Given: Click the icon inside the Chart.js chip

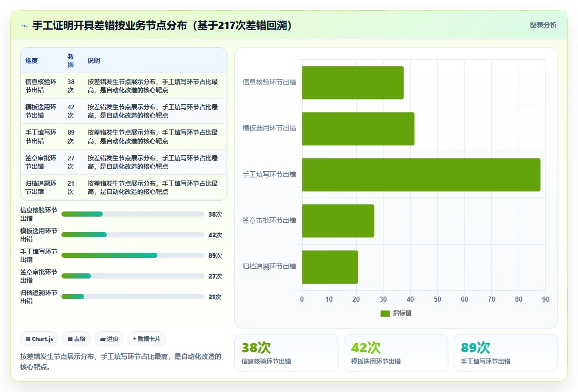Looking at the screenshot, I should (x=28, y=339).
